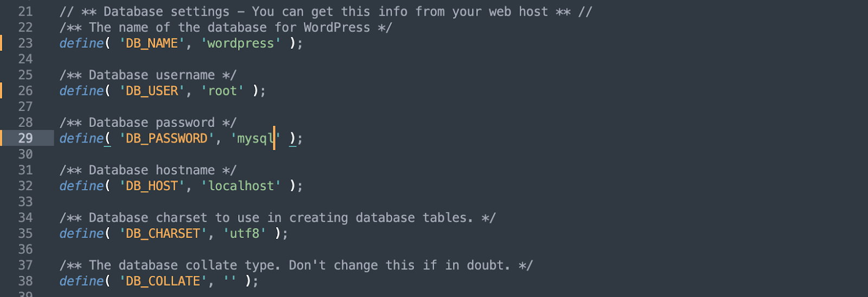Click the DB_USER constant
This screenshot has width=868, height=297.
coord(152,91)
